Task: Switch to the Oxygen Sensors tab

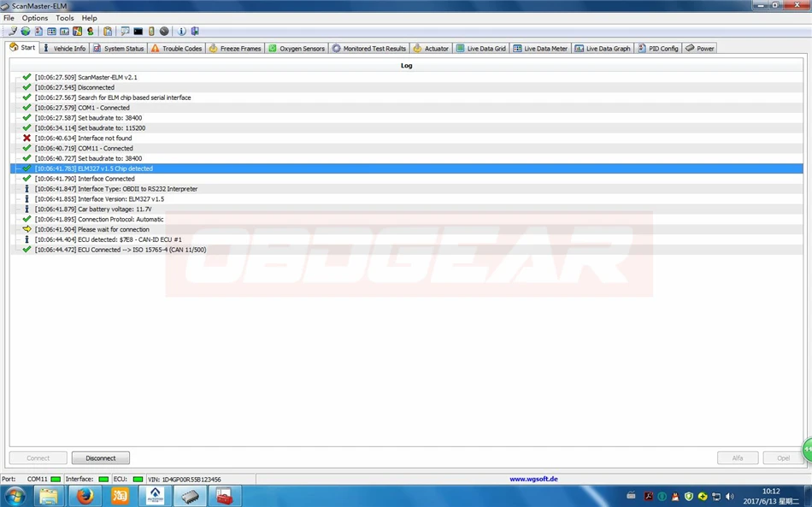Action: click(297, 48)
